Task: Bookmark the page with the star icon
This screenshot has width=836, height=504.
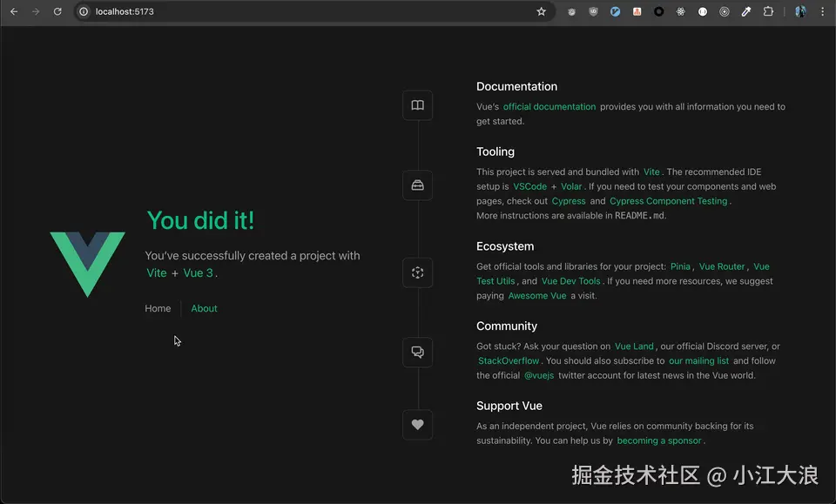Action: pos(542,12)
